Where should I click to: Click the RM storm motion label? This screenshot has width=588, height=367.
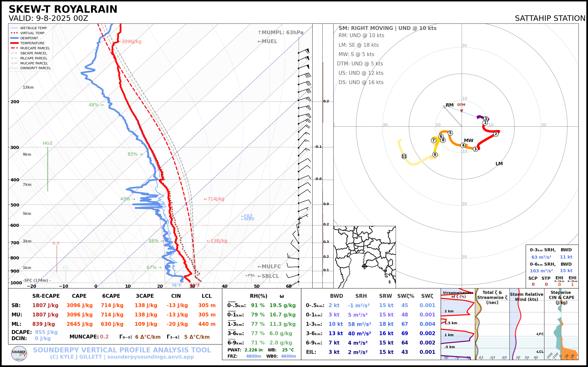(449, 105)
